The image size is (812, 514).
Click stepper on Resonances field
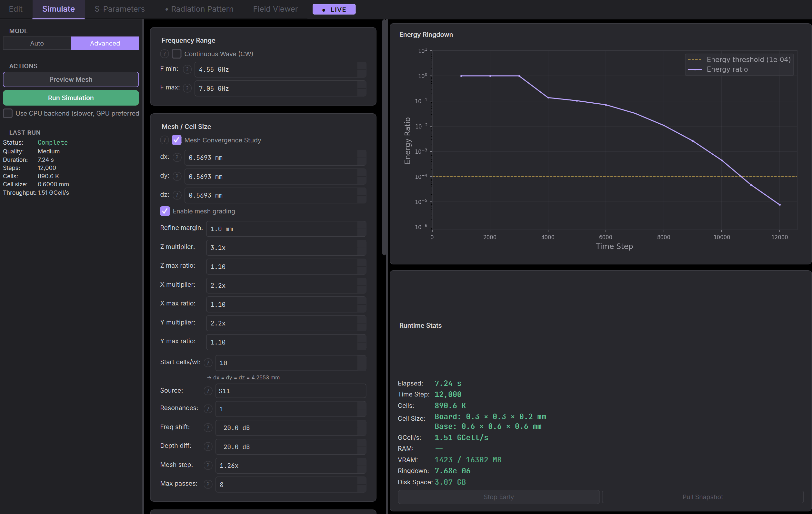pos(362,409)
